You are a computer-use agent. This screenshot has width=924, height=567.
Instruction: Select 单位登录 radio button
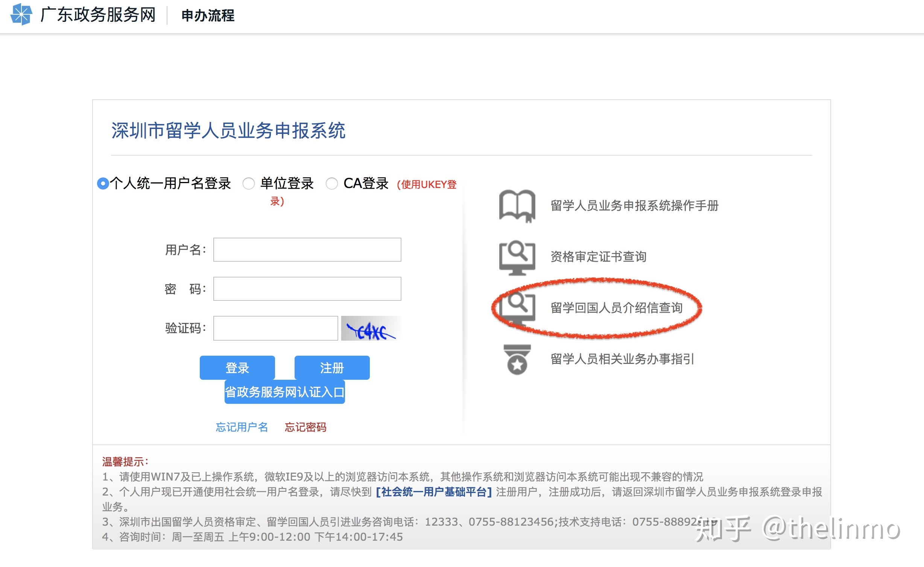248,183
